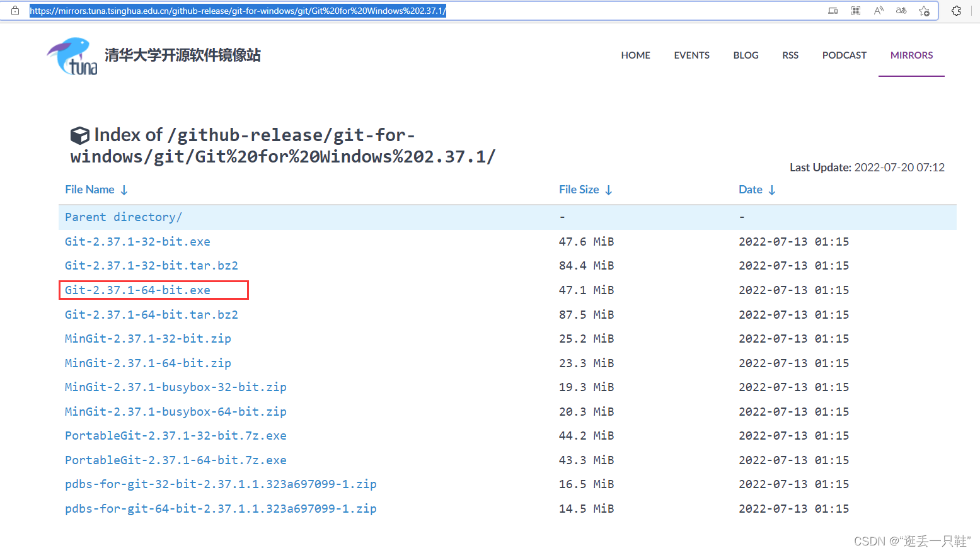
Task: Add page to favorites star icon
Action: pos(925,11)
